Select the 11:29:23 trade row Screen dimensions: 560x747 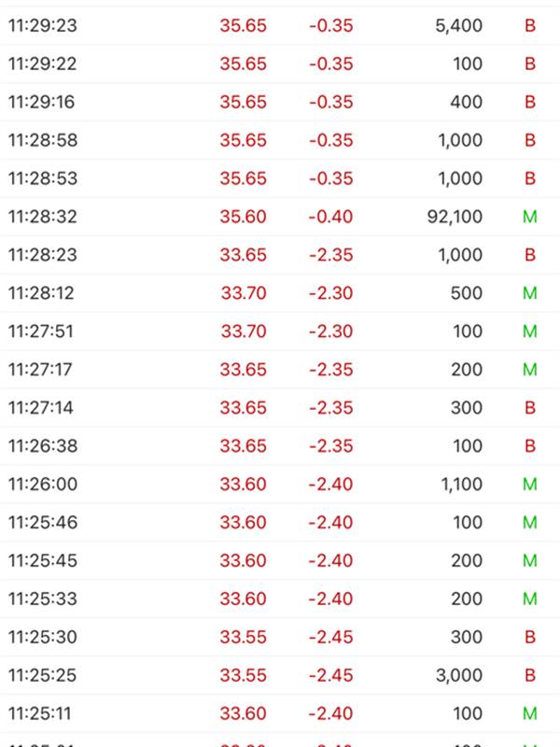[280, 26]
